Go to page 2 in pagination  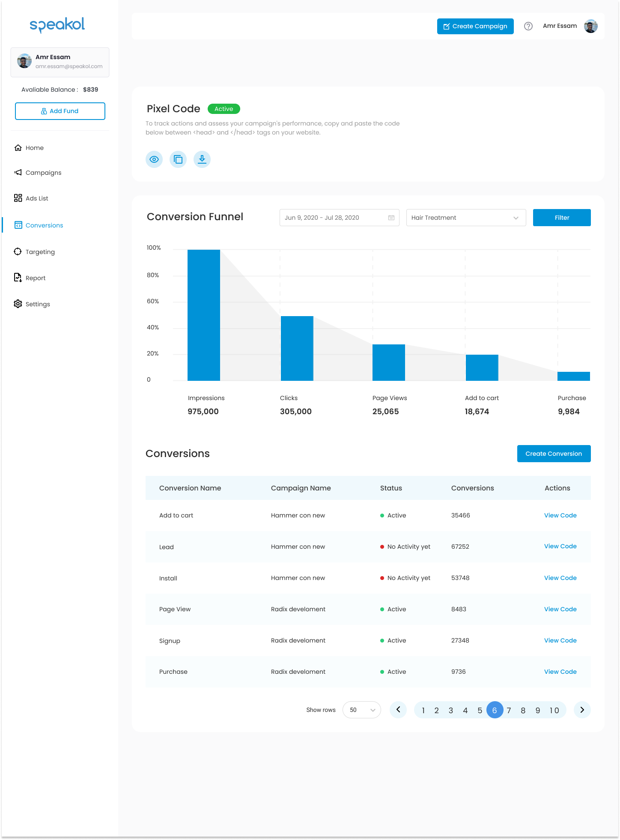[x=436, y=710]
